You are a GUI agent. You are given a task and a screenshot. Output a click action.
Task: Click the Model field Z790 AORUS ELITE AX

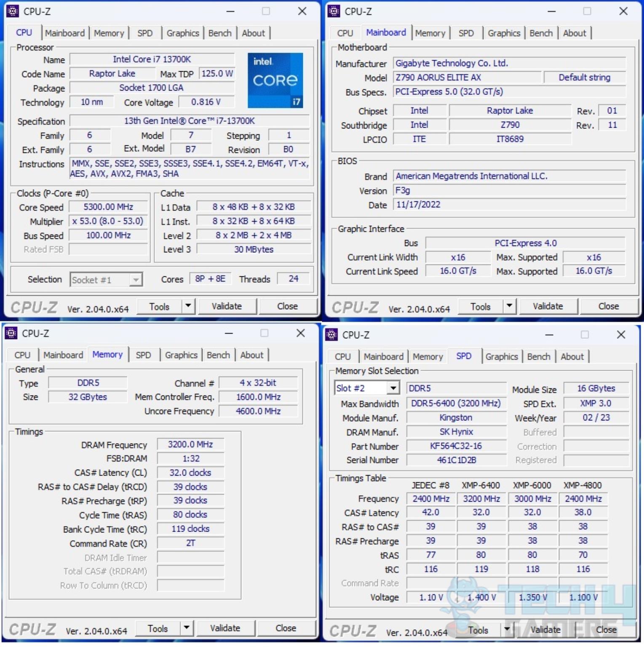tap(467, 78)
